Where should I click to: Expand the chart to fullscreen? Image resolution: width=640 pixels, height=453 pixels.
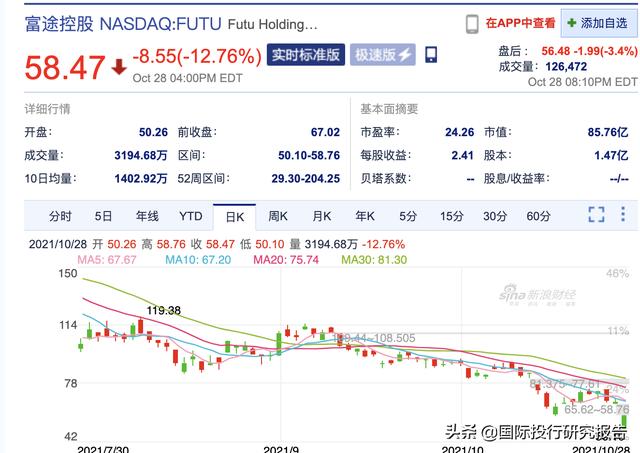596,215
